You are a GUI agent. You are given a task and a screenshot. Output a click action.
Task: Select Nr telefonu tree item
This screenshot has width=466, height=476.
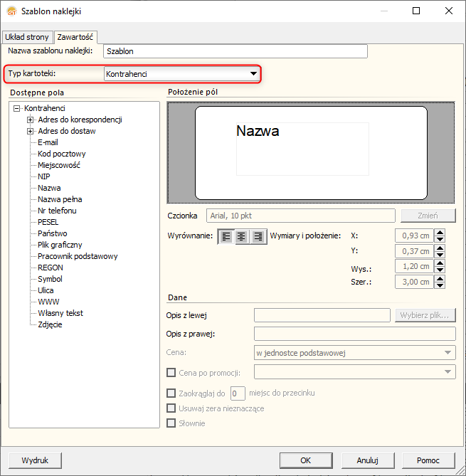[x=57, y=211]
